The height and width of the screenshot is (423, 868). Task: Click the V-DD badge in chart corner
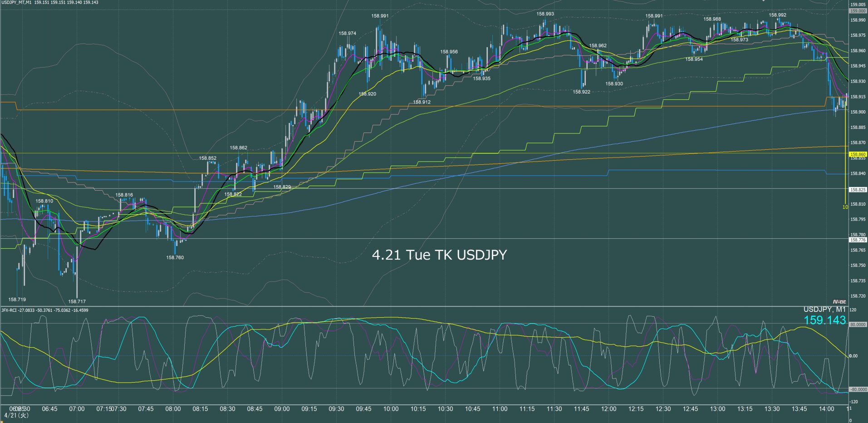(839, 302)
